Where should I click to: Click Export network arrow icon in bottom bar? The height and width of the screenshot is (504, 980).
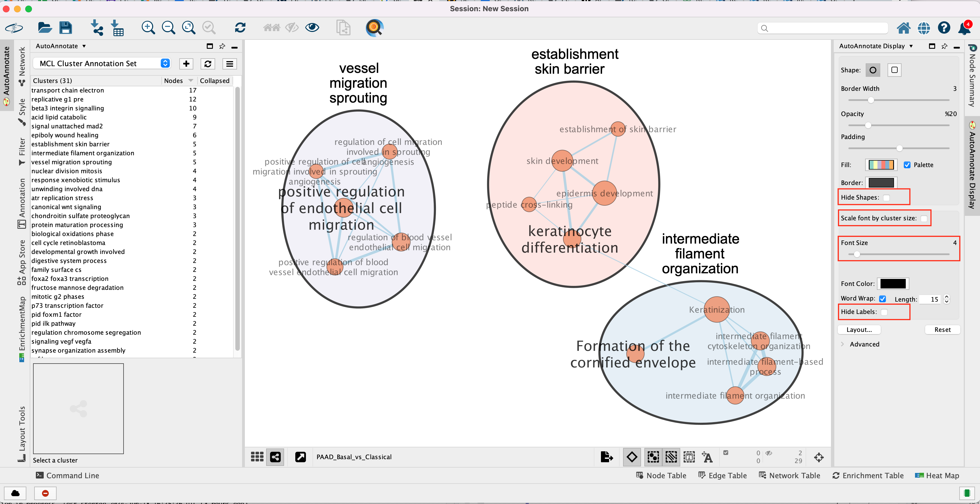[607, 456]
